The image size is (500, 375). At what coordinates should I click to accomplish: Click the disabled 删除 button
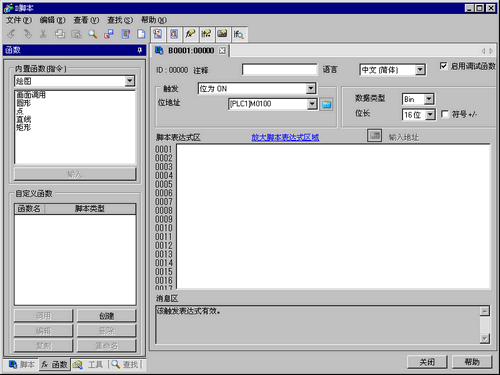(107, 331)
